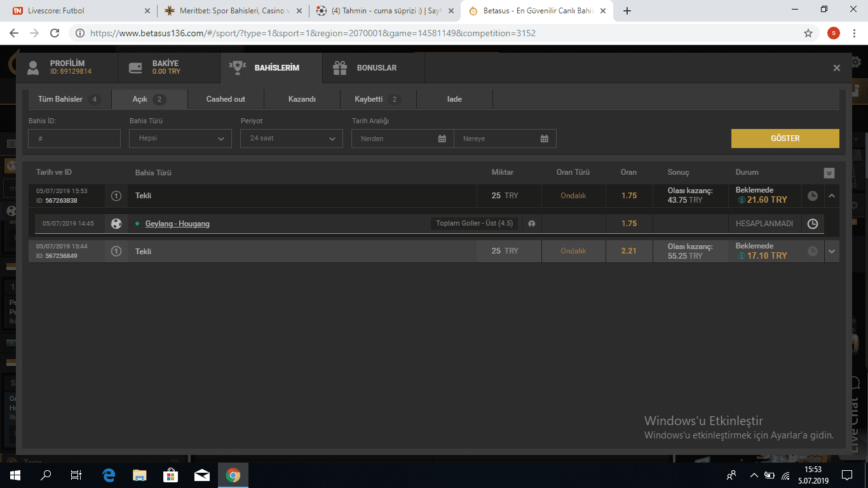Click the Nereye end date field
868x488 pixels.
click(505, 139)
